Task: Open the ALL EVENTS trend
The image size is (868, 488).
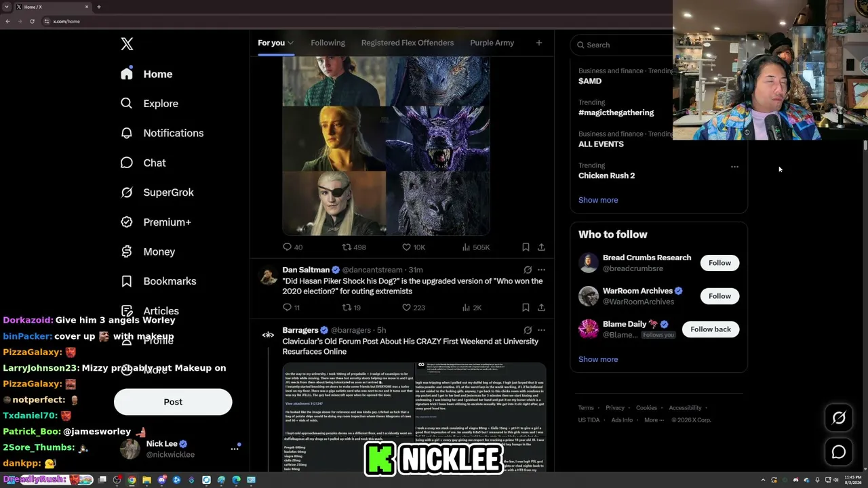Action: click(x=601, y=144)
